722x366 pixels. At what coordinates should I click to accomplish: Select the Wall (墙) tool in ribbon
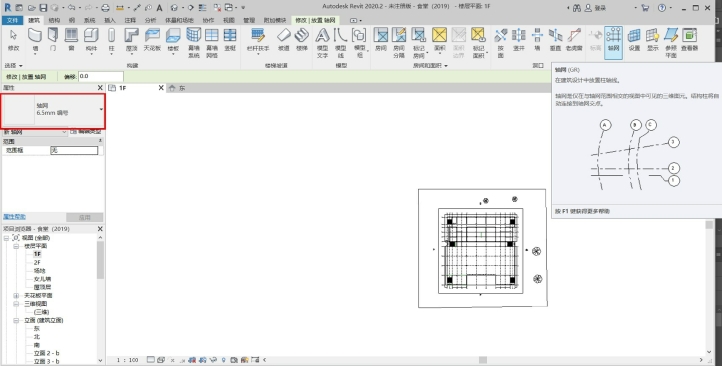click(x=35, y=40)
